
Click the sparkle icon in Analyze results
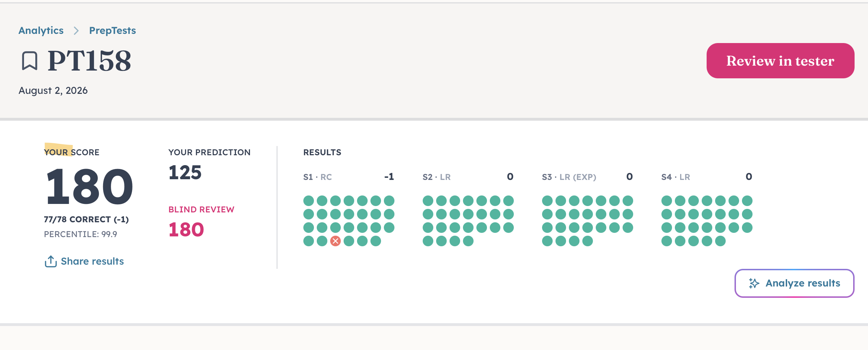click(x=754, y=283)
